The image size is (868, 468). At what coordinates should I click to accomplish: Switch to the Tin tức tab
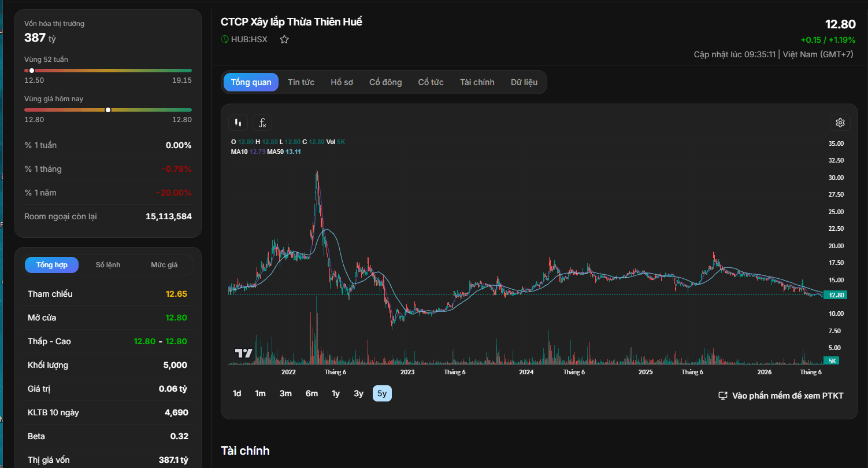tap(301, 82)
